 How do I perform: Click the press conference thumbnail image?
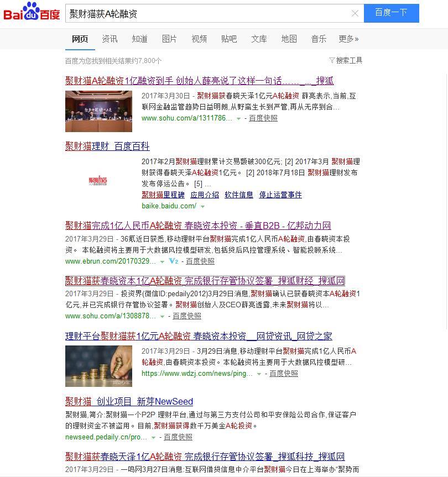coord(98,111)
